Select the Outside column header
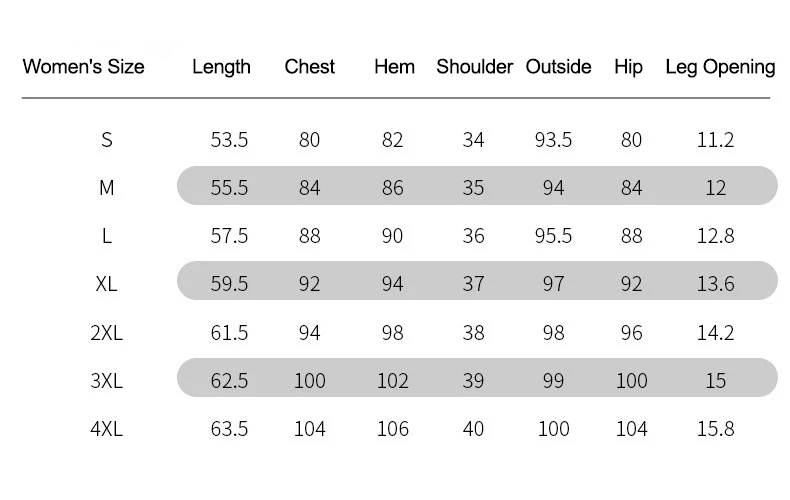This screenshot has height=500, width=790. coord(558,67)
